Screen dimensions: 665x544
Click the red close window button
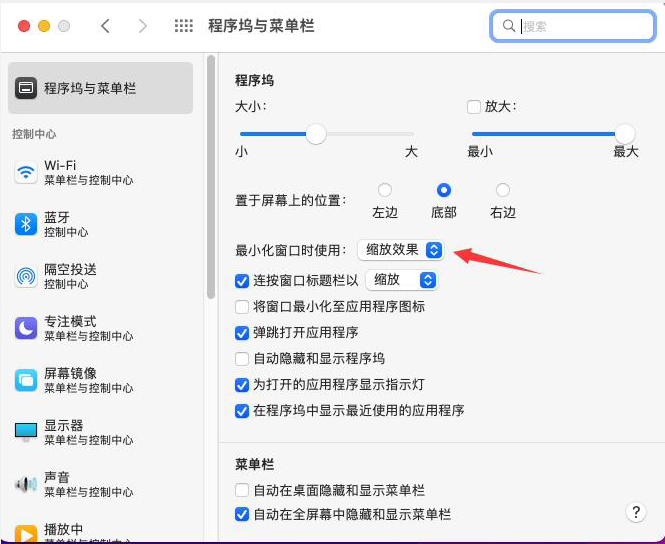(24, 26)
